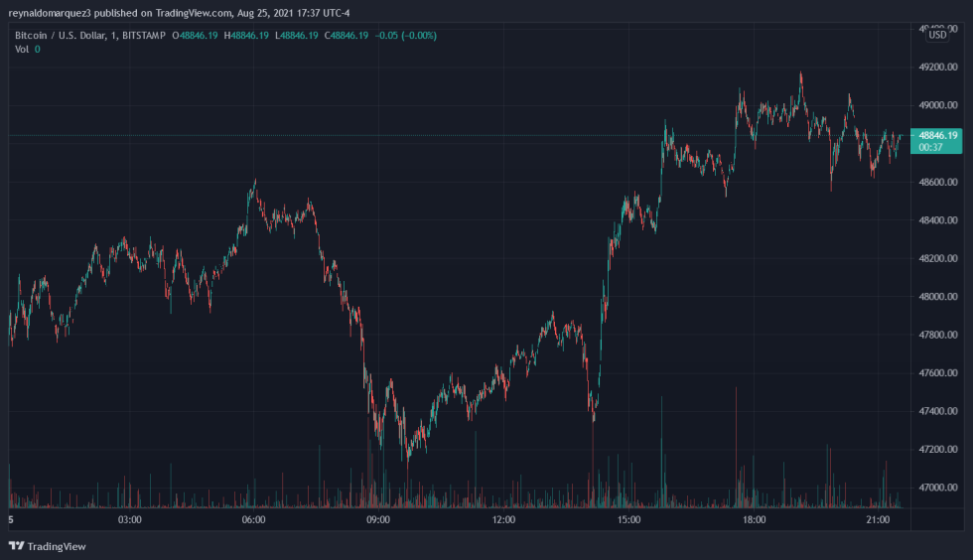Viewport: 973px width, 560px height.
Task: Click the 49000.00 price axis label
Action: pos(937,105)
